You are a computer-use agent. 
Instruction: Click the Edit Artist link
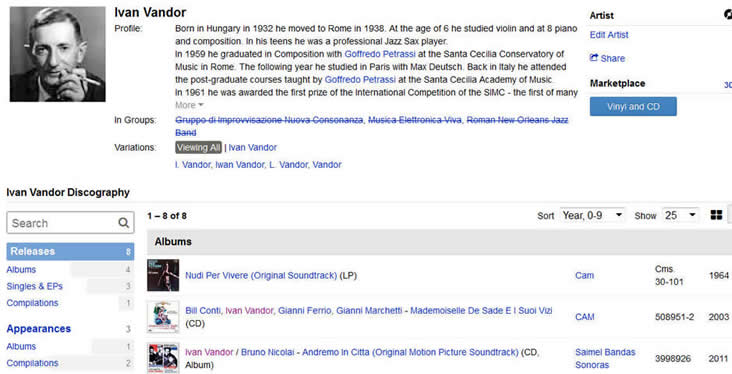point(609,35)
